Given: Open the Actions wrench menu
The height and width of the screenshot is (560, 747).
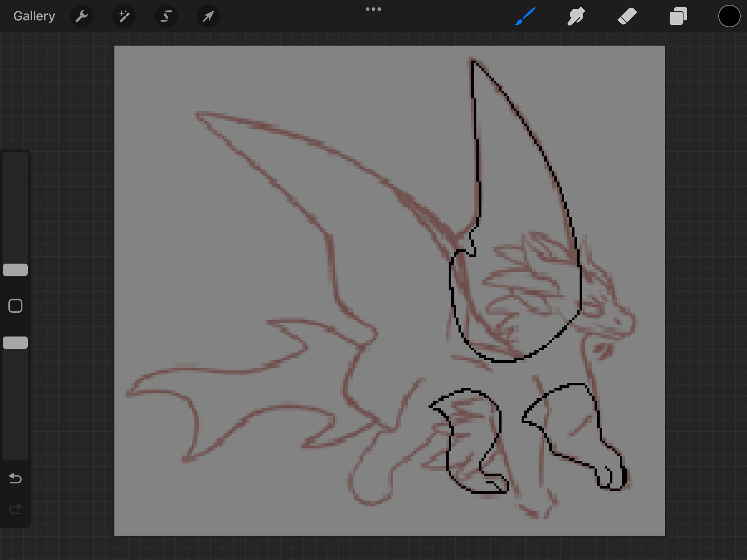Looking at the screenshot, I should coord(82,16).
